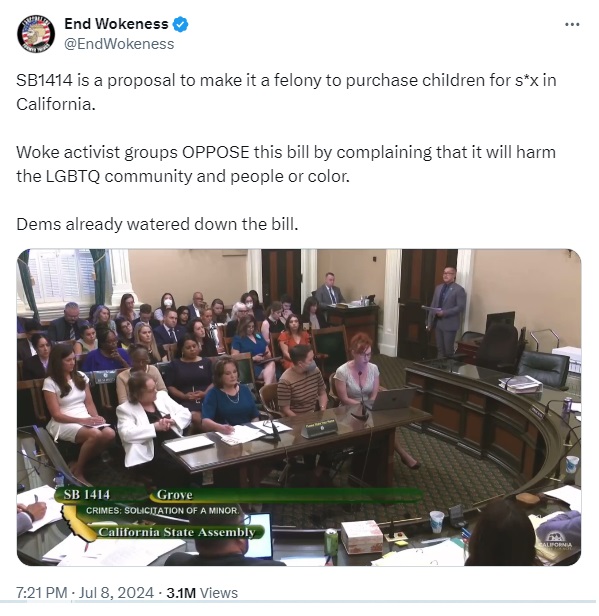
Task: Click the California State Assembly banner text
Action: (x=177, y=532)
